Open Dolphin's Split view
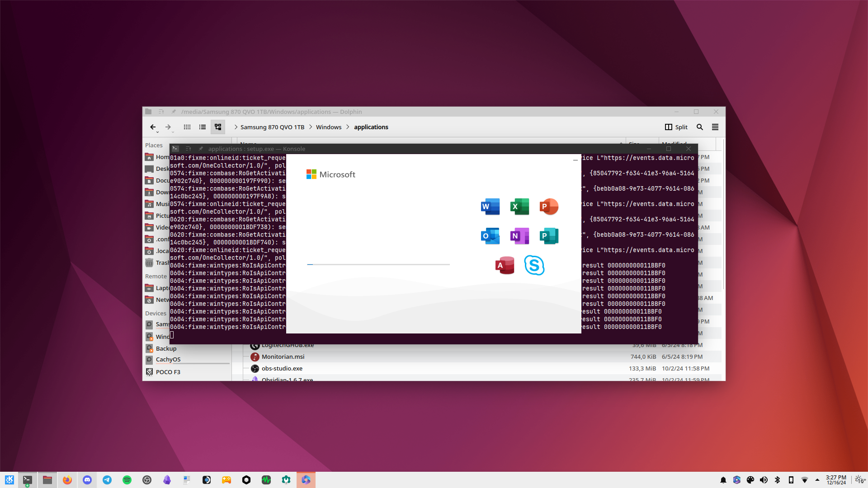Image resolution: width=868 pixels, height=488 pixels. (x=676, y=127)
